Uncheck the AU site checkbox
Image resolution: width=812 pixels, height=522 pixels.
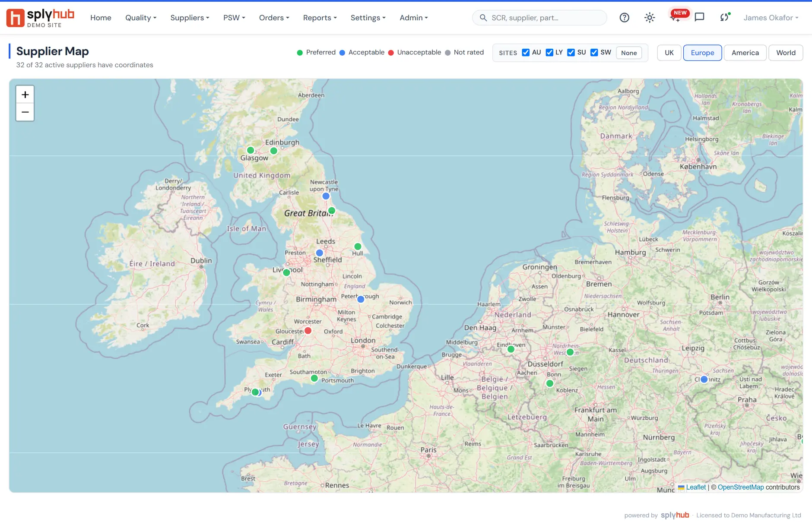pos(526,53)
